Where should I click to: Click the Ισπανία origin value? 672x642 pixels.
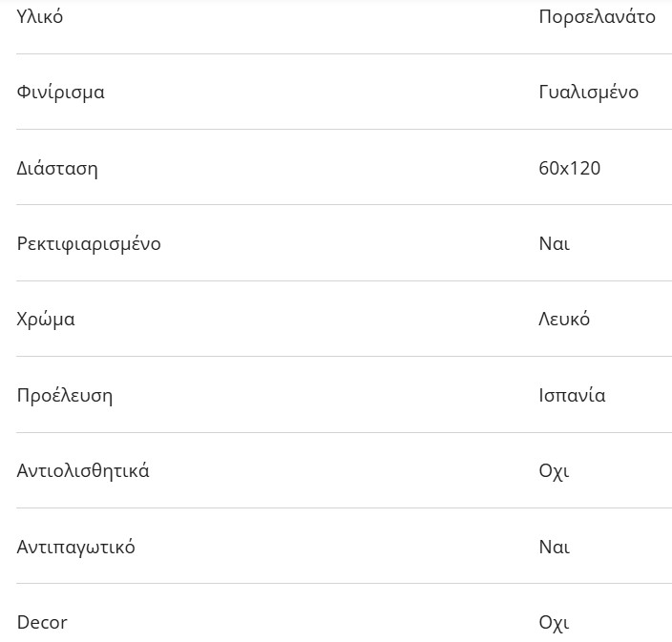[x=572, y=396]
